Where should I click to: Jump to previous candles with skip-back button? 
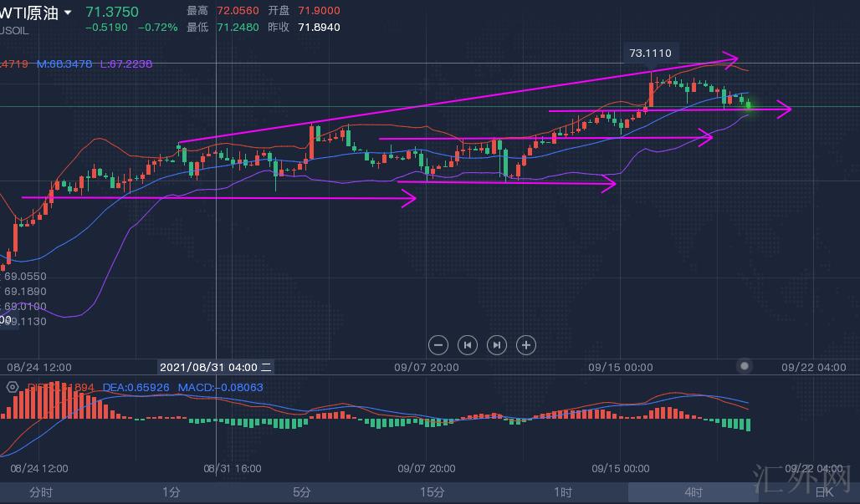(x=468, y=344)
